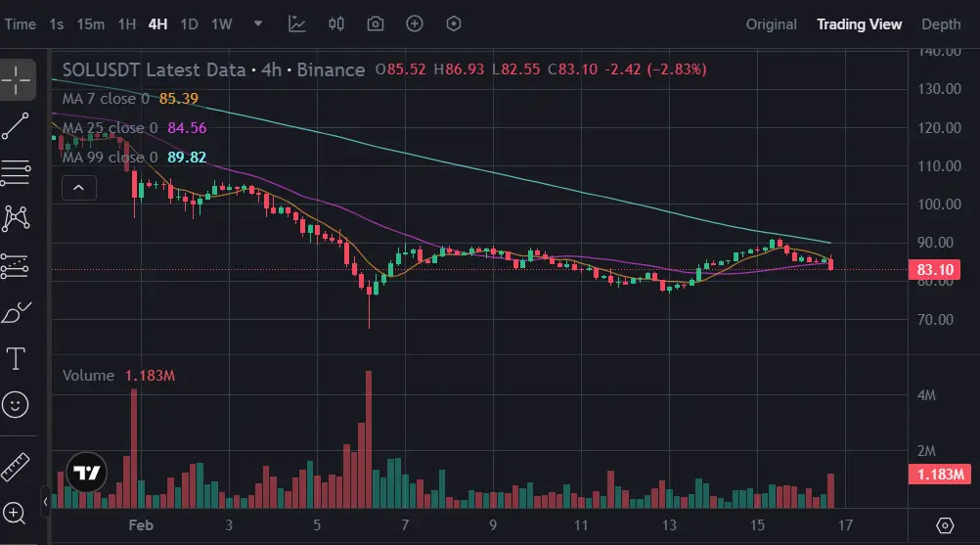Select the trend line drawing tool
The height and width of the screenshot is (545, 980).
(17, 126)
